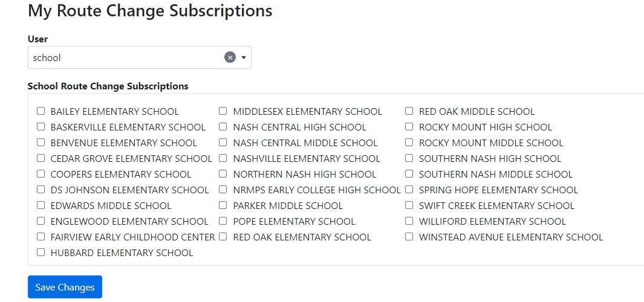Image resolution: width=644 pixels, height=302 pixels.
Task: Expand the User dropdown arrow
Action: [x=244, y=57]
